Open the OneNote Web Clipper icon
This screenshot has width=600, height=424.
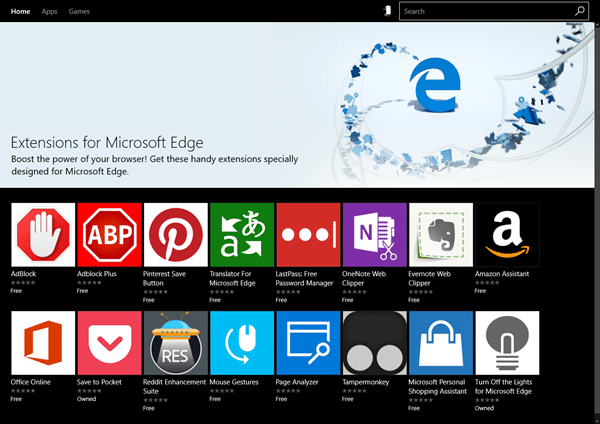coord(375,235)
